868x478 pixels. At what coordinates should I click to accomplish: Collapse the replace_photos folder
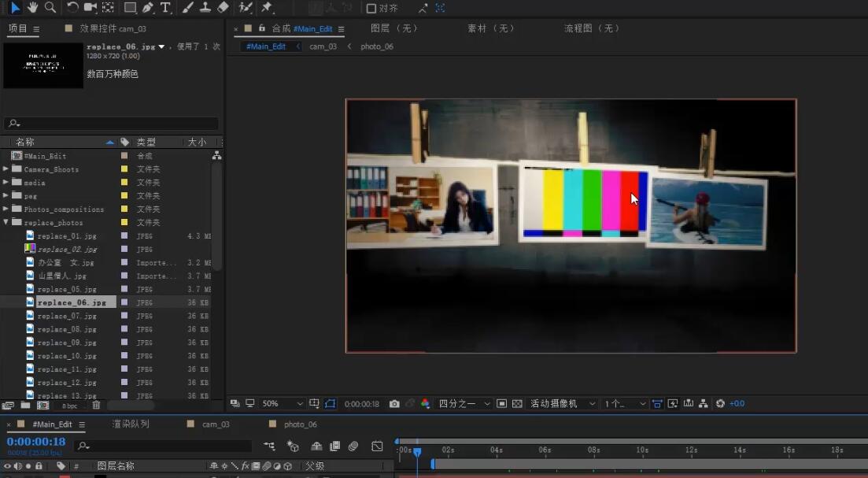click(x=6, y=222)
